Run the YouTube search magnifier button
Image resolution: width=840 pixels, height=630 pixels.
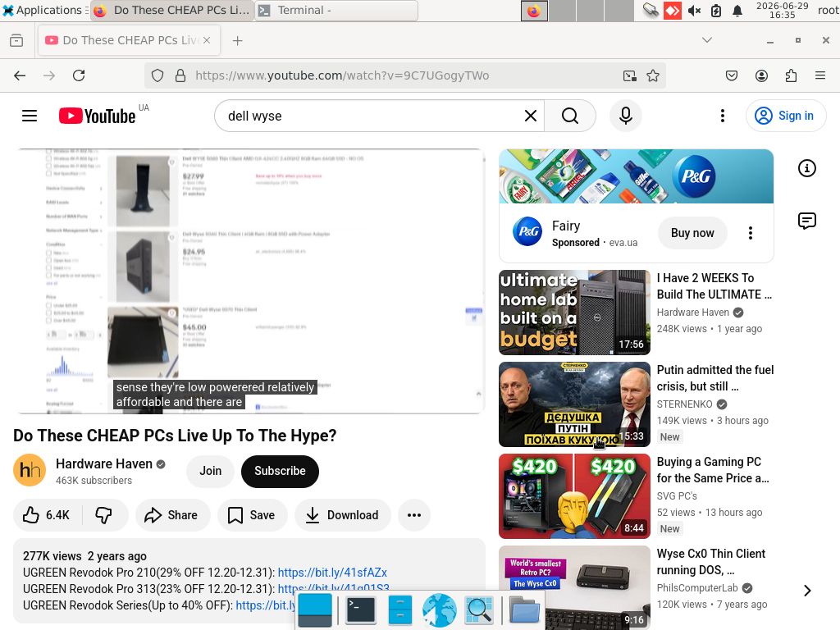pos(570,116)
